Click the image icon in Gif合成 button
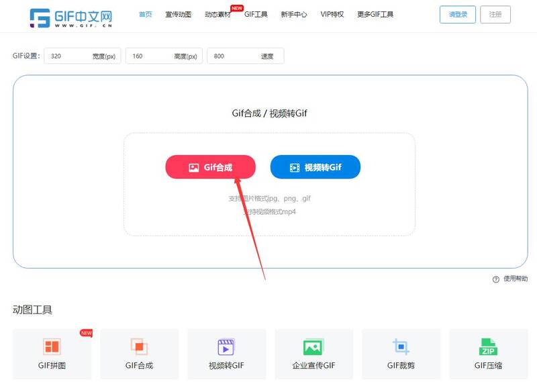Viewport: 537px width, 392px height. tap(194, 167)
